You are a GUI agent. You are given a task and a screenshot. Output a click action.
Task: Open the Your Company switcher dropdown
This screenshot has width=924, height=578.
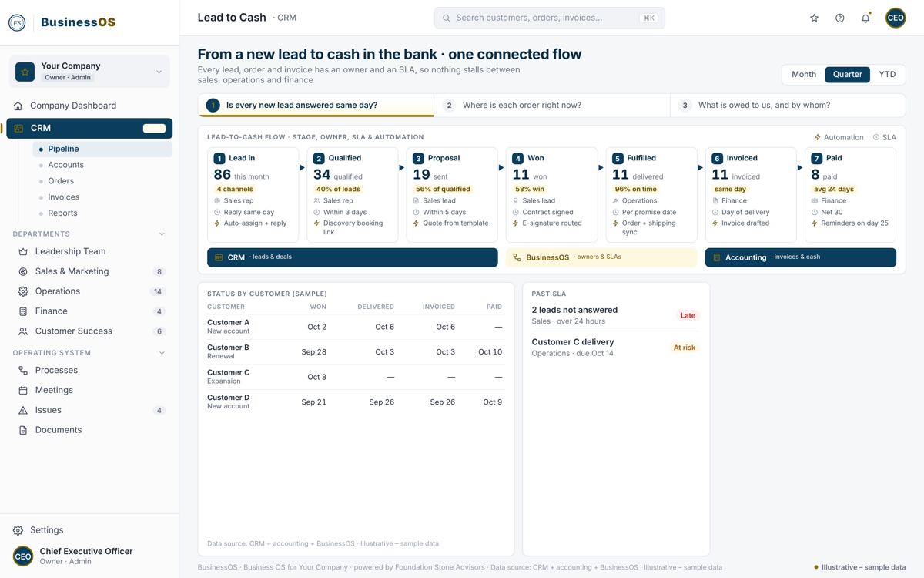click(89, 72)
